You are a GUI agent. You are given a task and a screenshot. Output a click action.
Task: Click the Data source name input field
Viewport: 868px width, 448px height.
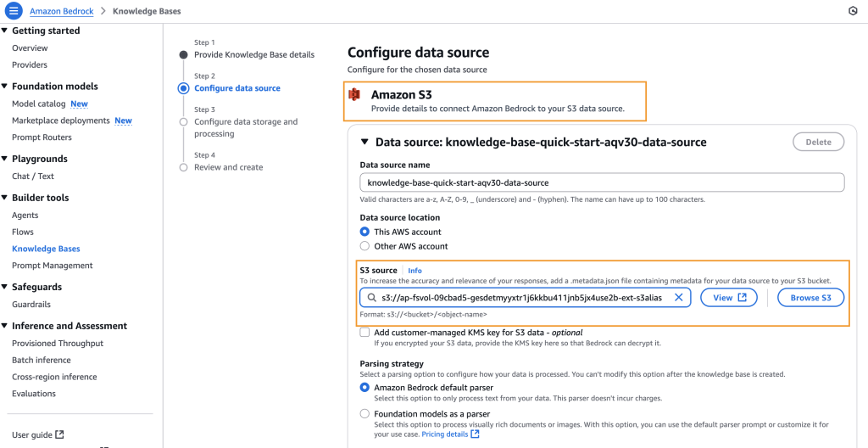tap(602, 182)
